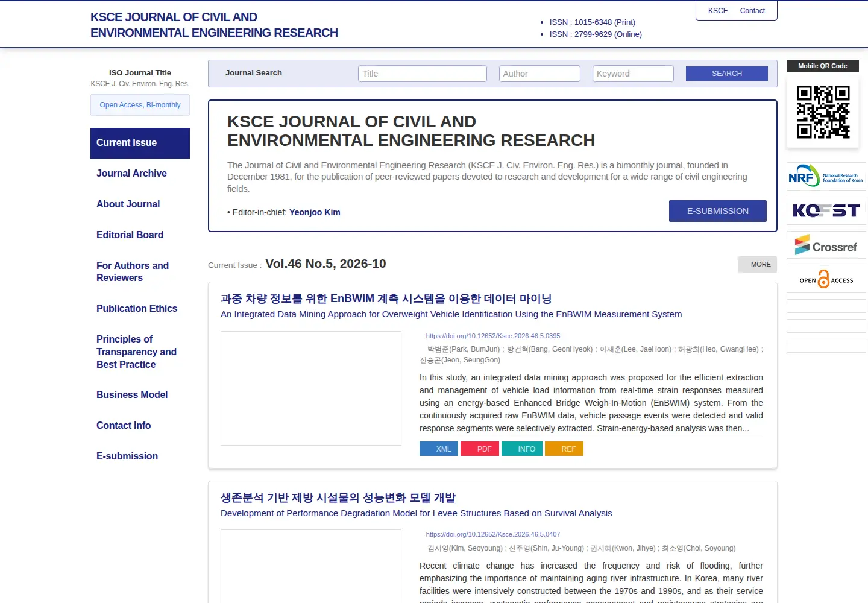Focus the Title search field
Viewport: 868px width, 603px height.
pos(423,74)
